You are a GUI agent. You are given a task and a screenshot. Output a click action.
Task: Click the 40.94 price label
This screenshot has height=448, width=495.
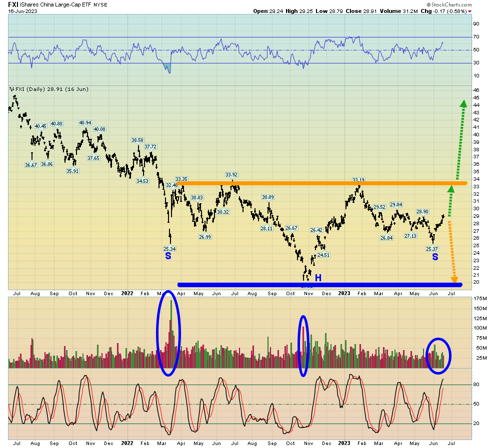click(x=85, y=123)
